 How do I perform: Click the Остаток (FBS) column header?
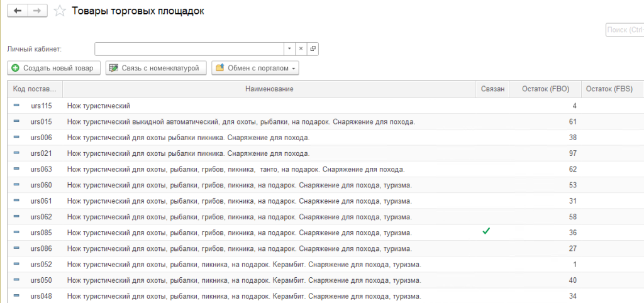tap(609, 89)
